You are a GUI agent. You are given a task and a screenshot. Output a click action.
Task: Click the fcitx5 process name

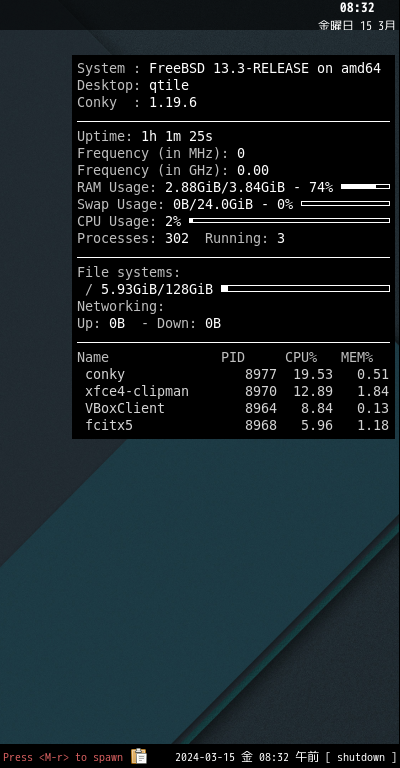coord(109,425)
